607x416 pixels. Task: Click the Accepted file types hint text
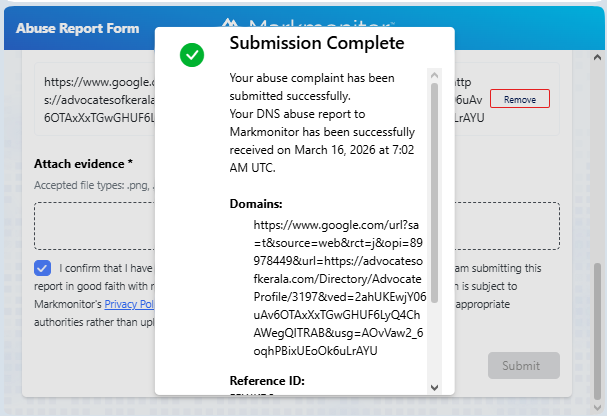92,185
